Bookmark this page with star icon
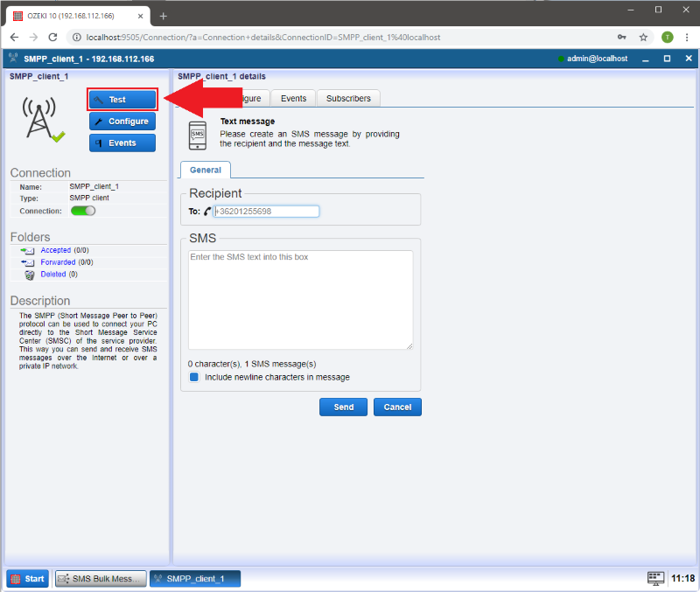The width and height of the screenshot is (700, 592). pos(643,38)
